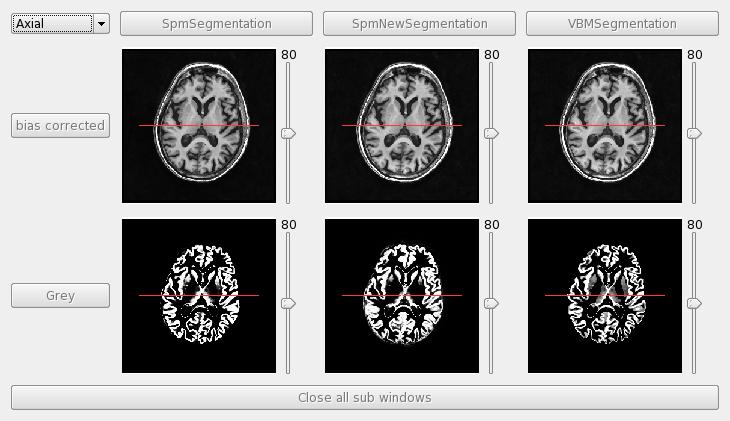Close all sub windows
Screen dimensions: 730x421
(364, 397)
